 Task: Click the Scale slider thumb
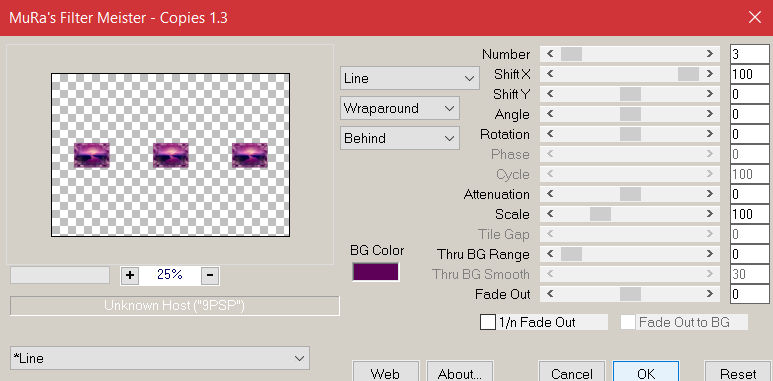click(600, 214)
